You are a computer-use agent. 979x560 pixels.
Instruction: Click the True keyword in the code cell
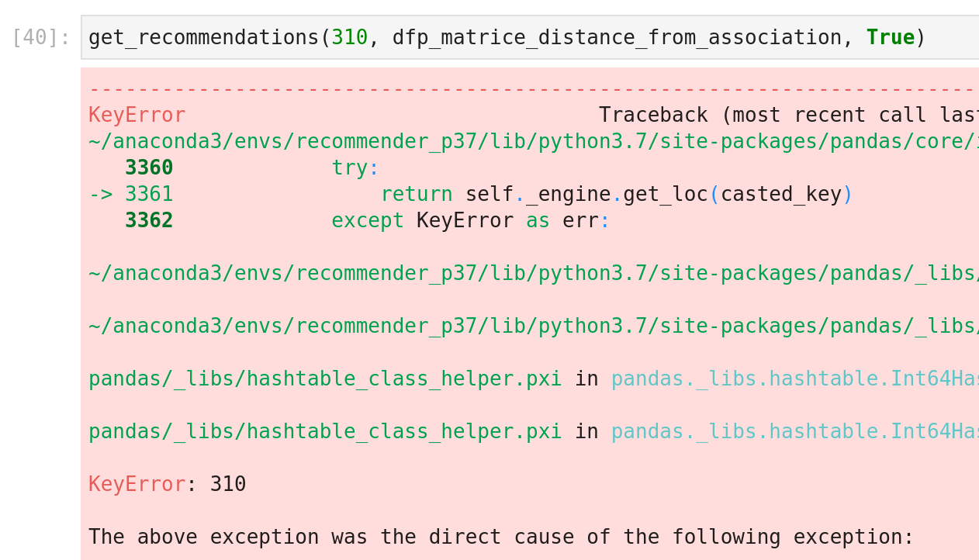[890, 37]
